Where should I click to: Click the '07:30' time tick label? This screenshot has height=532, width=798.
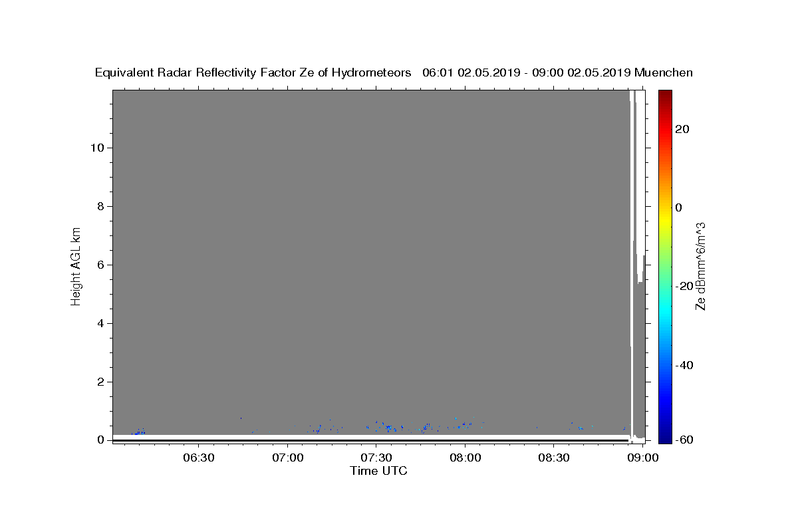coord(376,458)
